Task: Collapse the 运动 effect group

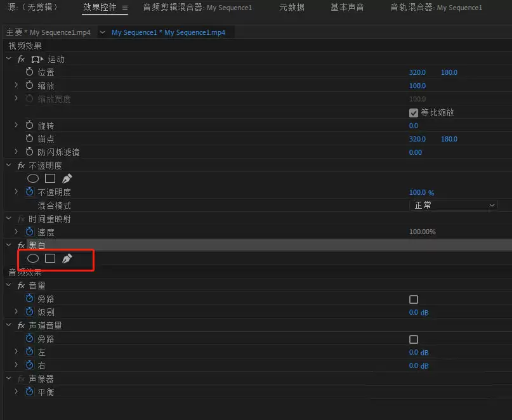Action: click(9, 59)
